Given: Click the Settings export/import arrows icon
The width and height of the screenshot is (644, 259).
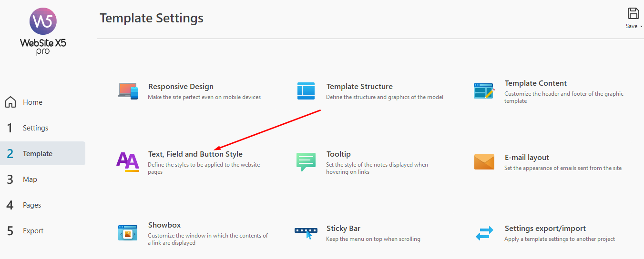Looking at the screenshot, I should click(484, 233).
